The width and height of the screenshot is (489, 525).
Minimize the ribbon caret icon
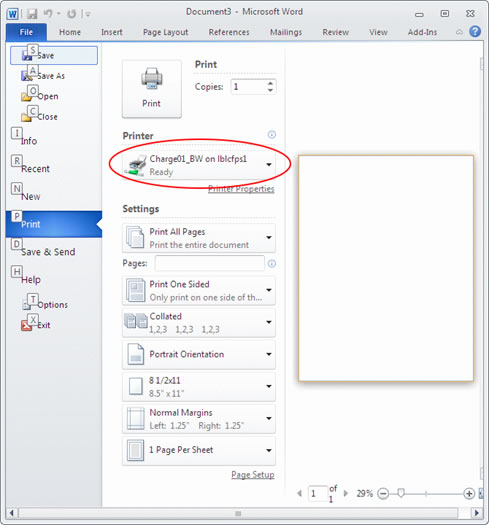[x=459, y=32]
